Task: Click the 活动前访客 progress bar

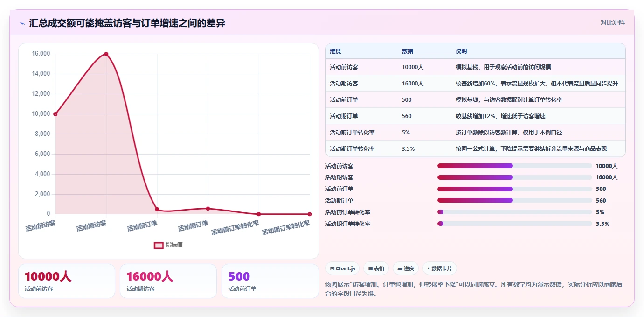Action: point(515,166)
